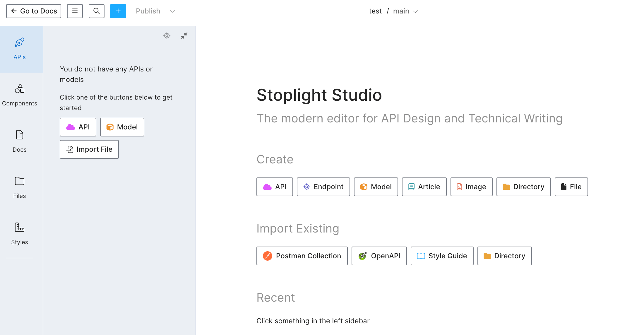Toggle the sidebar hamburger menu icon
Image resolution: width=644 pixels, height=335 pixels.
pyautogui.click(x=75, y=11)
